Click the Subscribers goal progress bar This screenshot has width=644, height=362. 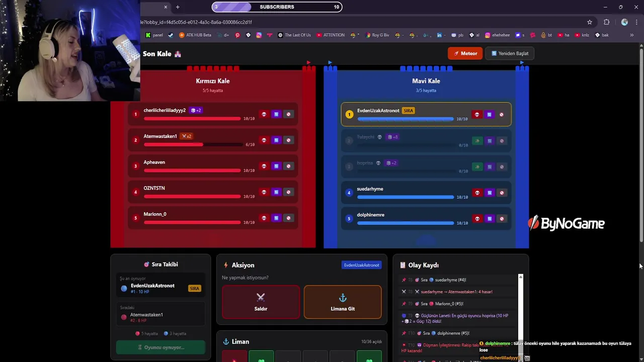[x=277, y=7]
